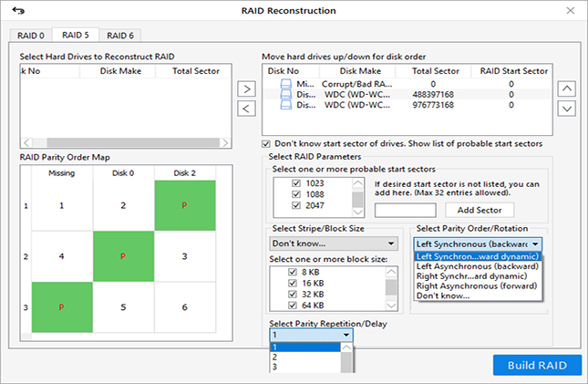The width and height of the screenshot is (588, 384).
Task: Choose Right Asynchronous (forward) parity option
Action: [x=474, y=285]
